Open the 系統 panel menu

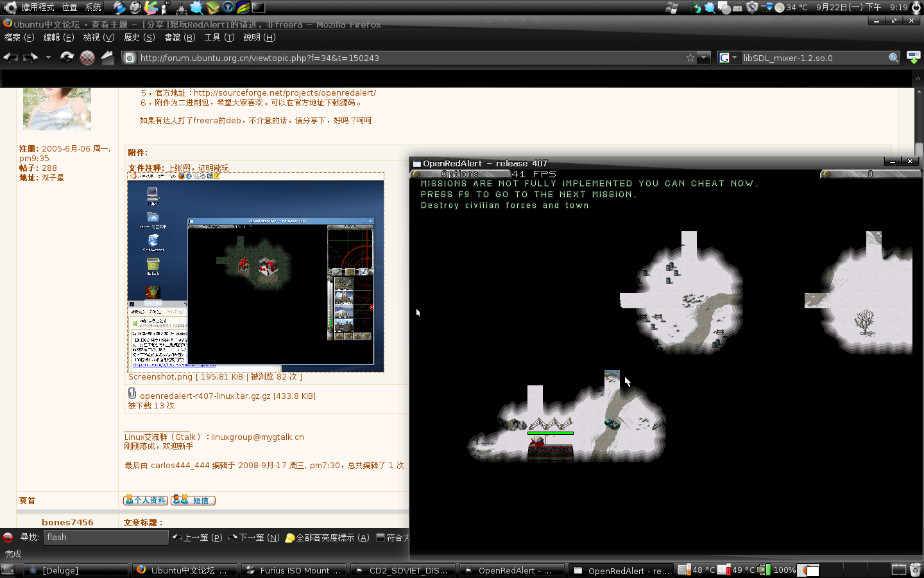pyautogui.click(x=93, y=8)
